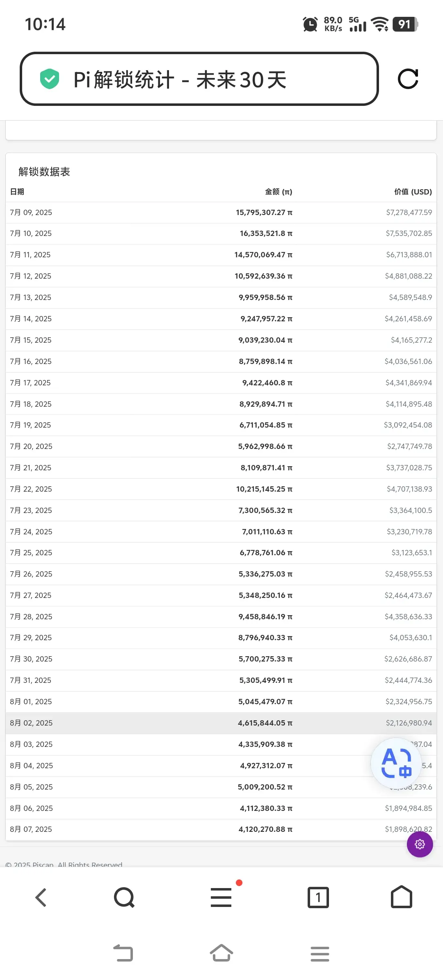Screen dimensions: 443x980
Task: Open the floating translate bubble
Action: (x=396, y=763)
